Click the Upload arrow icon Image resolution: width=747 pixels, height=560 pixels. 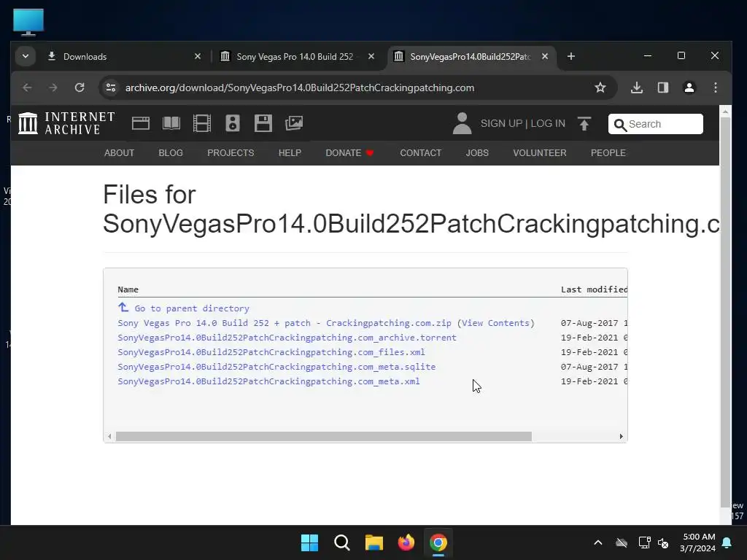point(584,123)
